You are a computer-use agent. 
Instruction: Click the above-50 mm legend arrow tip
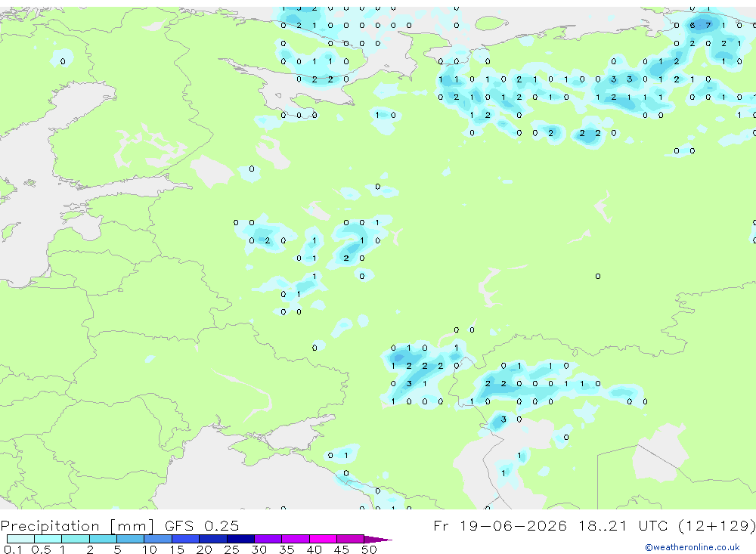378,540
